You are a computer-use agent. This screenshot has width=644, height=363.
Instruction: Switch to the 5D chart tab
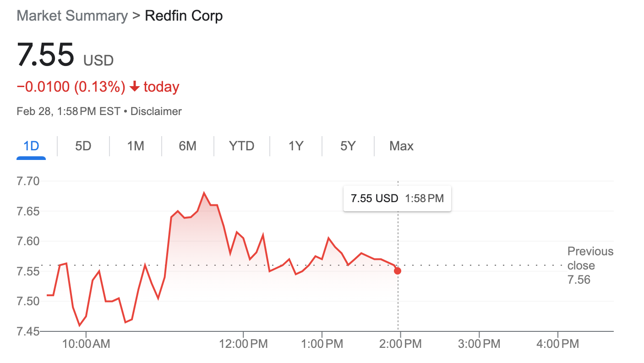click(83, 146)
